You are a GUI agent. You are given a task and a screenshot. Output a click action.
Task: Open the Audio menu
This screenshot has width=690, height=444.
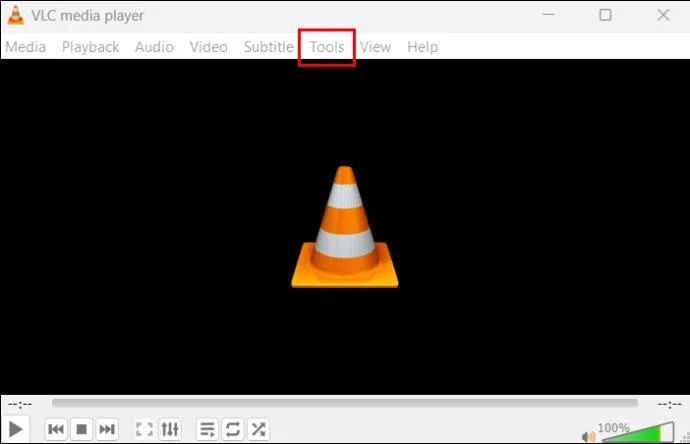coord(154,47)
